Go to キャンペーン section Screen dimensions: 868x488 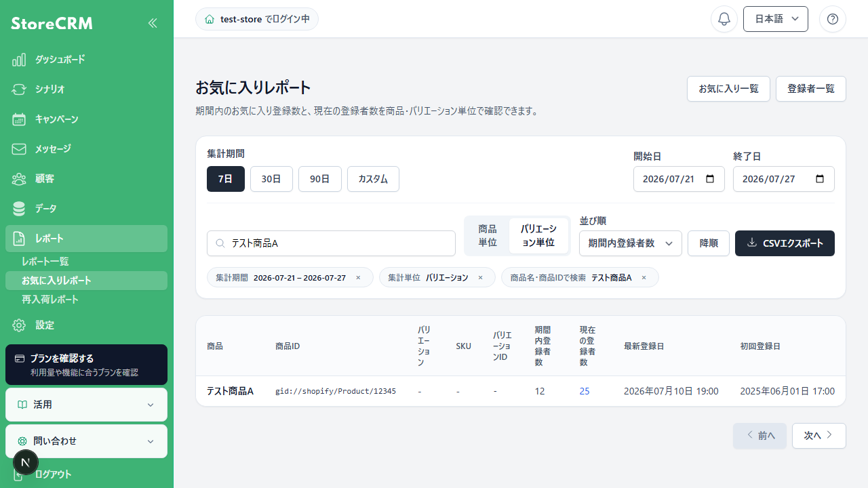pos(86,119)
